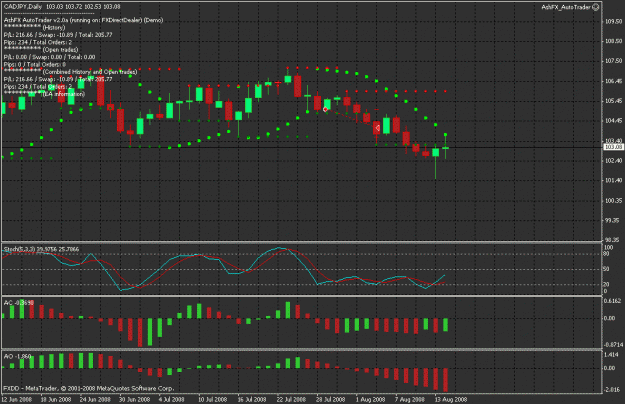This screenshot has height=404, width=625.
Task: Click the 1.414 value on the AO scale
Action: [x=611, y=354]
